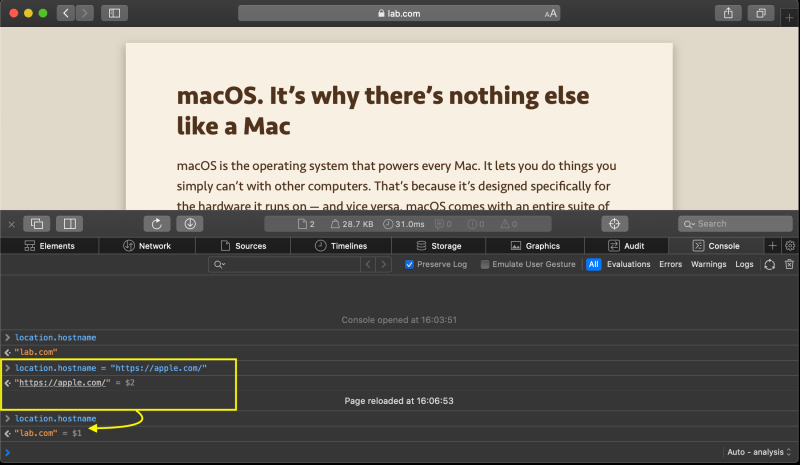Viewport: 800px width, 465px height.
Task: Click the lab.com address bar
Action: point(399,14)
